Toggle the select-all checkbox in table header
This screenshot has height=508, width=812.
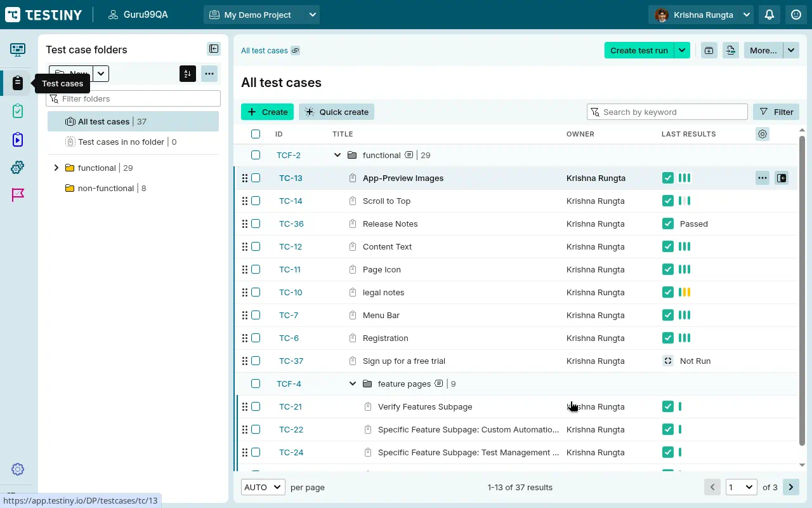point(256,134)
